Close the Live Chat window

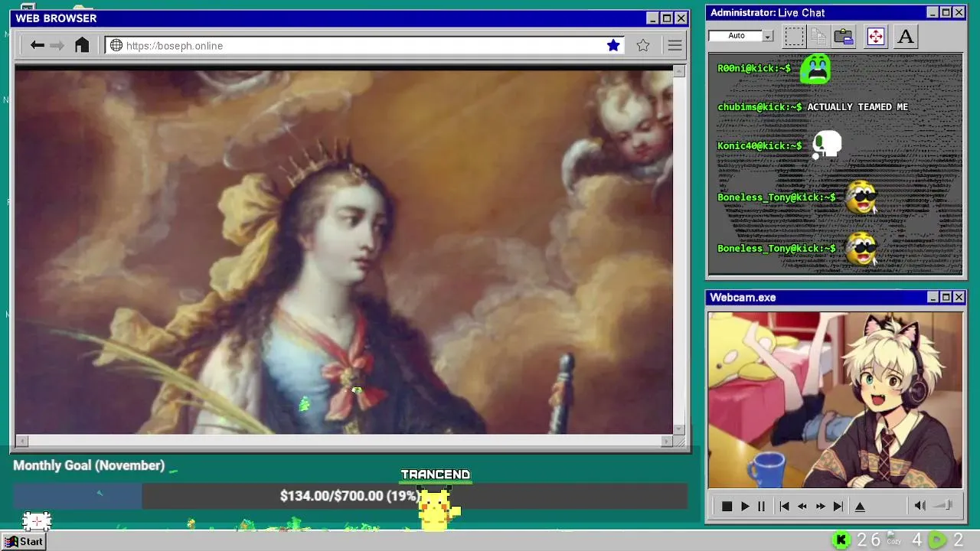point(959,12)
